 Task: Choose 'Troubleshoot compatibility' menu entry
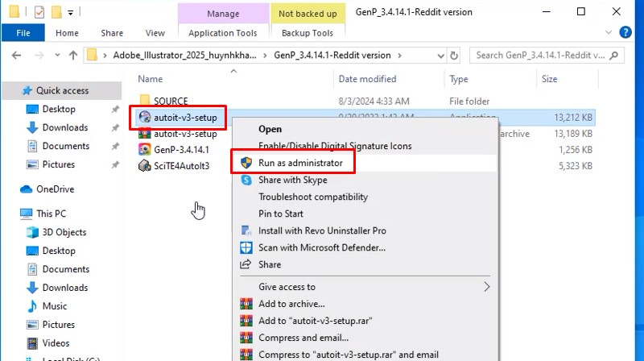point(313,197)
